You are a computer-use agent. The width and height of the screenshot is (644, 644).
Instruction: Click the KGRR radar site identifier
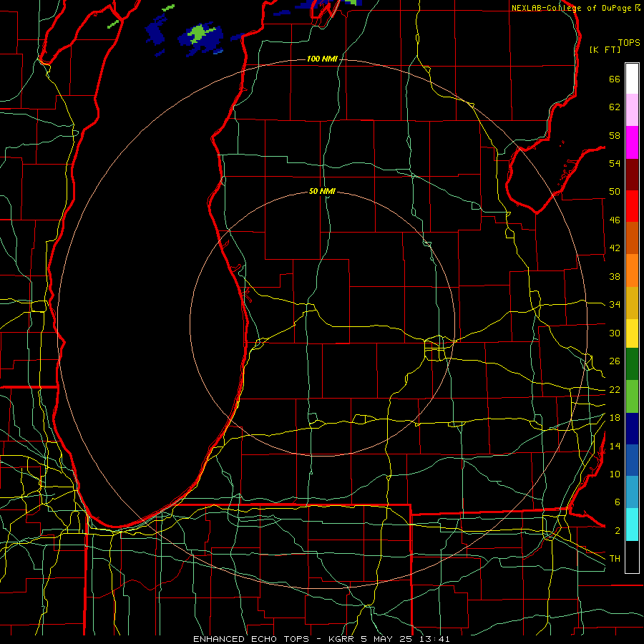point(341,639)
